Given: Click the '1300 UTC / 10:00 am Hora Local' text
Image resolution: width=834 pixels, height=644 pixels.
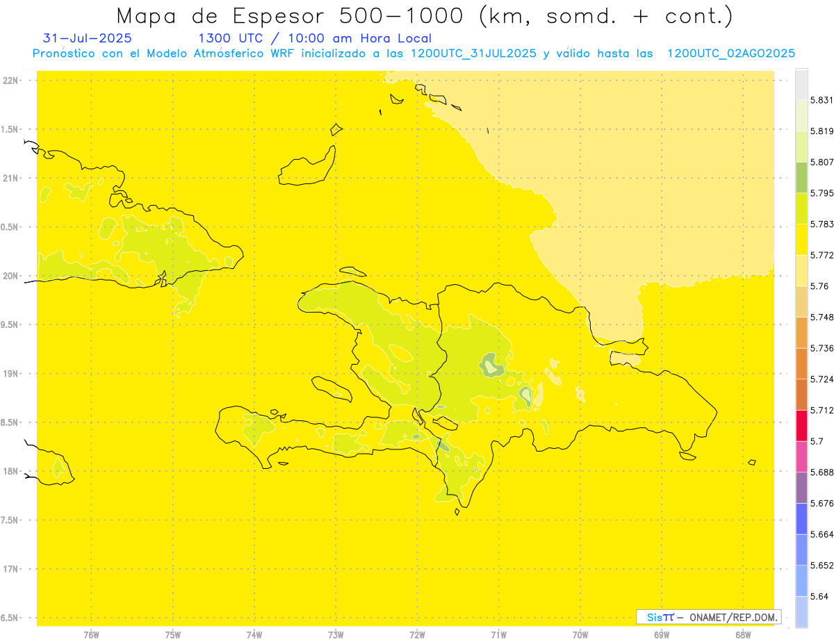Looking at the screenshot, I should 315,39.
